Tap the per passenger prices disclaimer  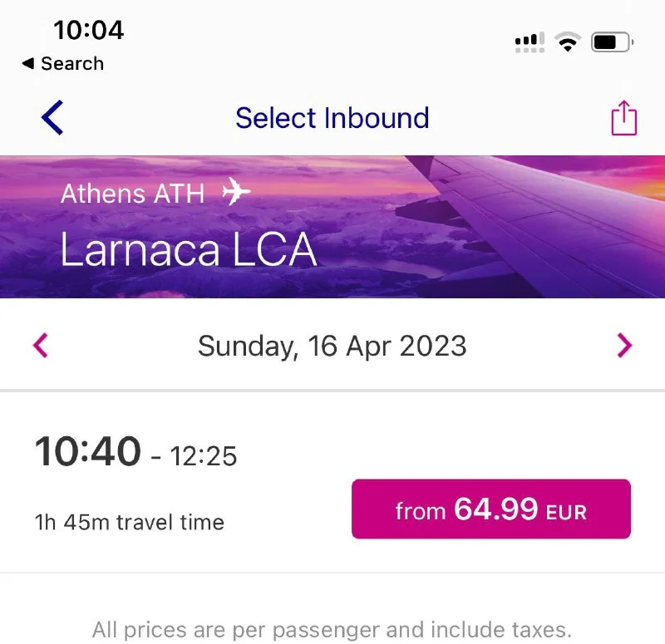pos(332,629)
